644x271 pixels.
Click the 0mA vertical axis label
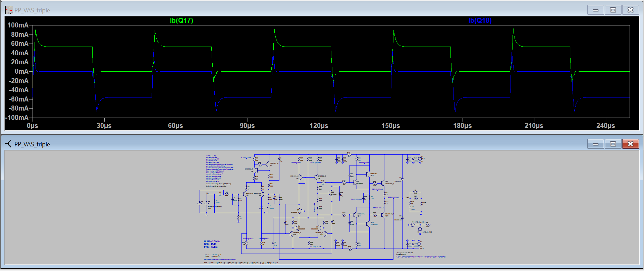21,71
